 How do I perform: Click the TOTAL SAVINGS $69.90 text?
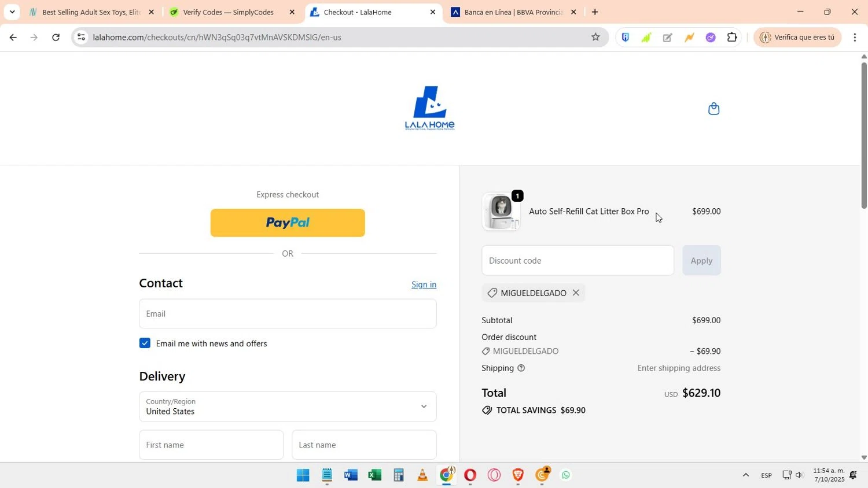pyautogui.click(x=541, y=411)
